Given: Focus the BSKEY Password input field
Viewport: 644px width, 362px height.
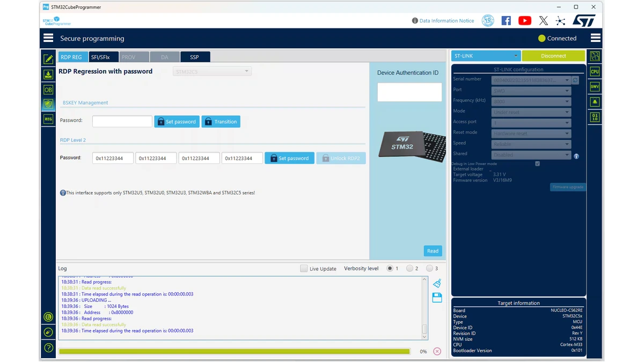Looking at the screenshot, I should coord(122,122).
